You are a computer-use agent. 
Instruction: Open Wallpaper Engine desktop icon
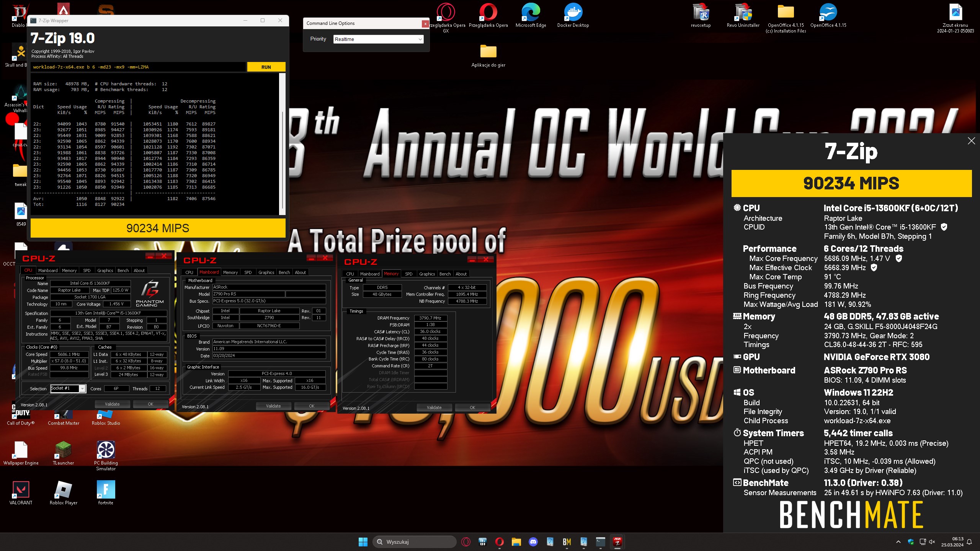(x=21, y=453)
